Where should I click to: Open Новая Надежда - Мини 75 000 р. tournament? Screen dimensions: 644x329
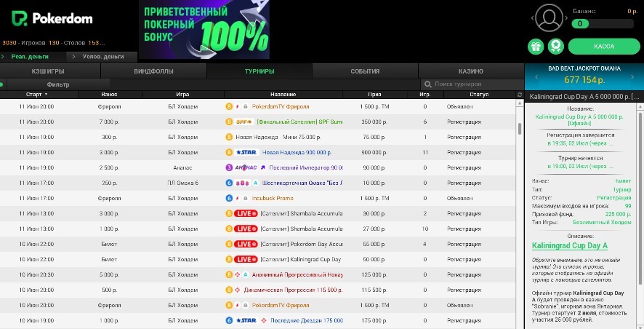pos(257,137)
